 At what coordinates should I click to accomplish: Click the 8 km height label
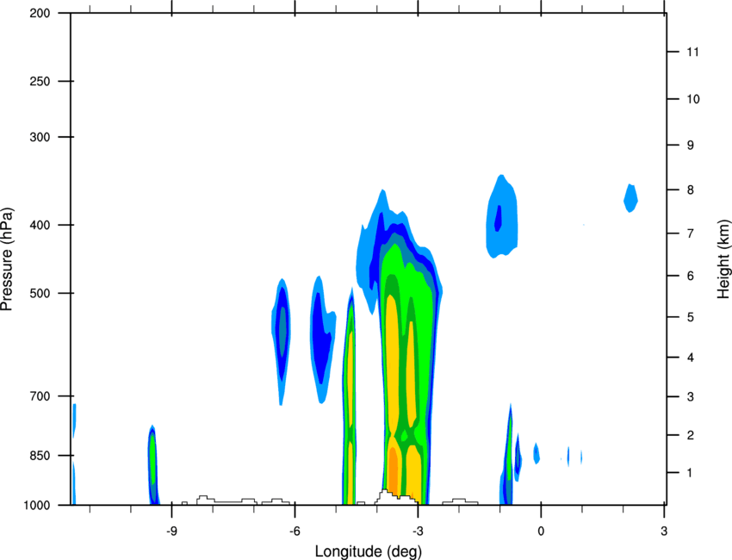coord(691,190)
